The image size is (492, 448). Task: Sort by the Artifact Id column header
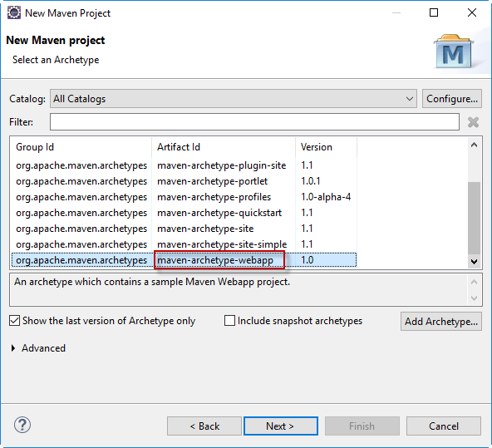[x=223, y=147]
